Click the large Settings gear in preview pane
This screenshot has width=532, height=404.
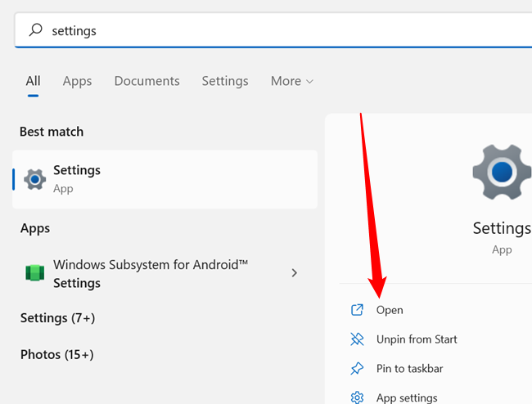502,173
